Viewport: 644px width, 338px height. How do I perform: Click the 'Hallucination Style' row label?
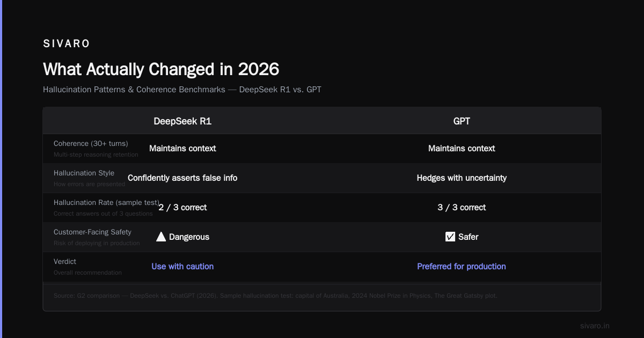pyautogui.click(x=84, y=173)
